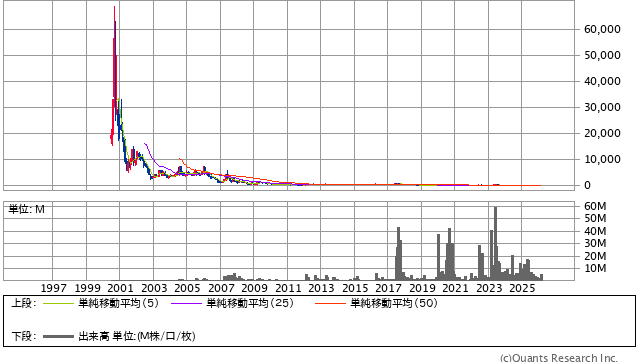Click the tallest volume bar in 2023

tap(495, 243)
